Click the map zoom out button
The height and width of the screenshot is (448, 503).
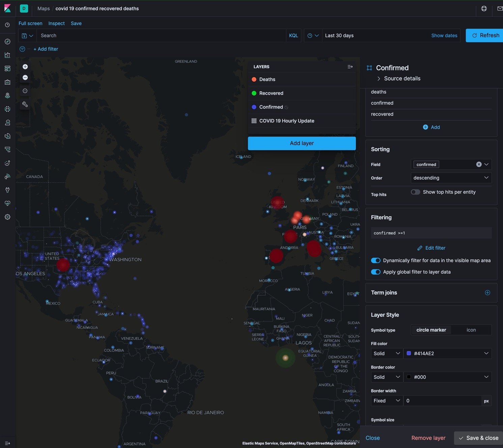point(25,78)
